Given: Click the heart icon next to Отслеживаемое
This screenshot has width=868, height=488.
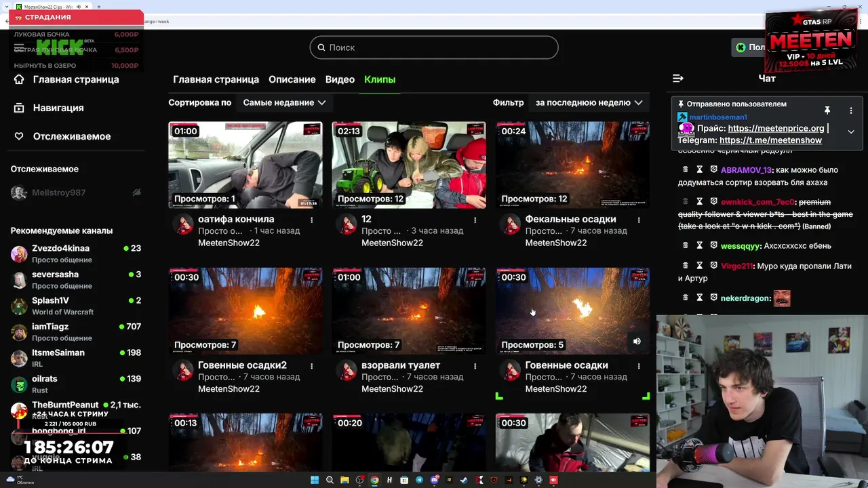Looking at the screenshot, I should (19, 136).
